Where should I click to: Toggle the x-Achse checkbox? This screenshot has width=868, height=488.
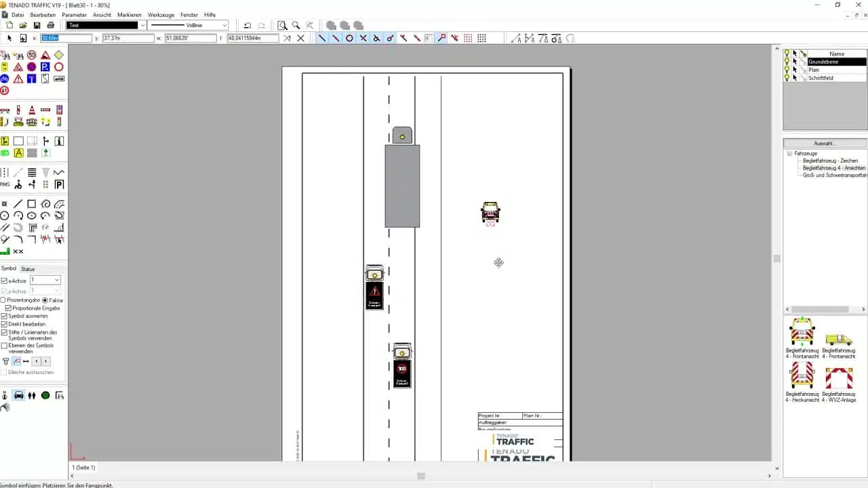[4, 281]
